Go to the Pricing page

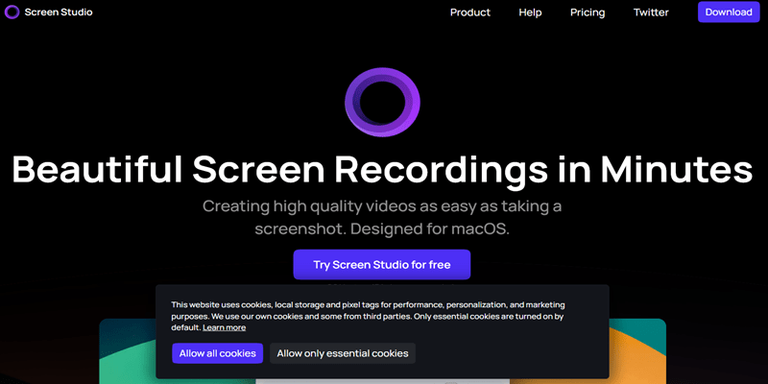click(x=587, y=13)
